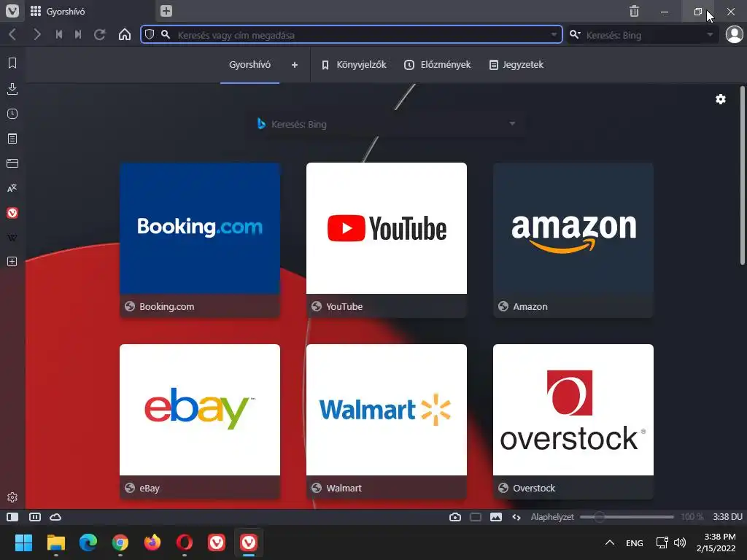Open the Booking.com thumbnail
This screenshot has height=560, width=747.
coord(200,228)
